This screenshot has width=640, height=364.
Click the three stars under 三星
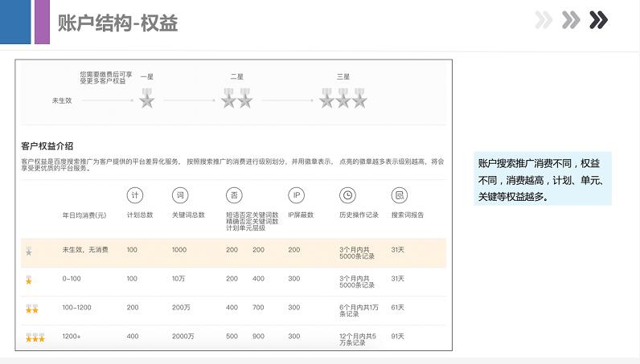(x=343, y=100)
